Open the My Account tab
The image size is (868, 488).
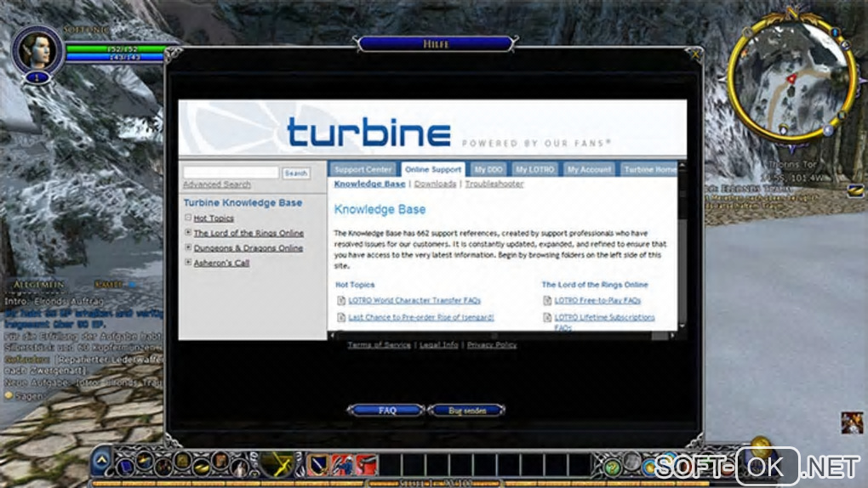click(589, 169)
